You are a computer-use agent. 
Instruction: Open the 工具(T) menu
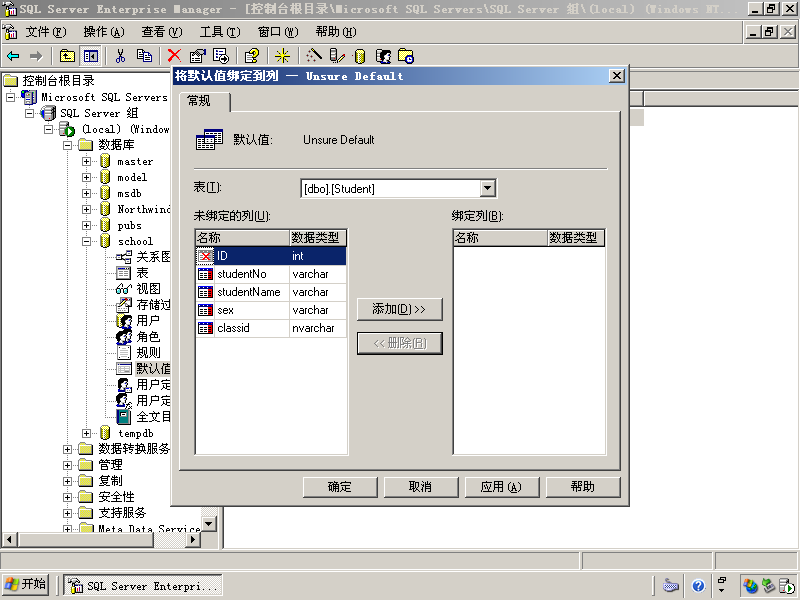[x=220, y=32]
